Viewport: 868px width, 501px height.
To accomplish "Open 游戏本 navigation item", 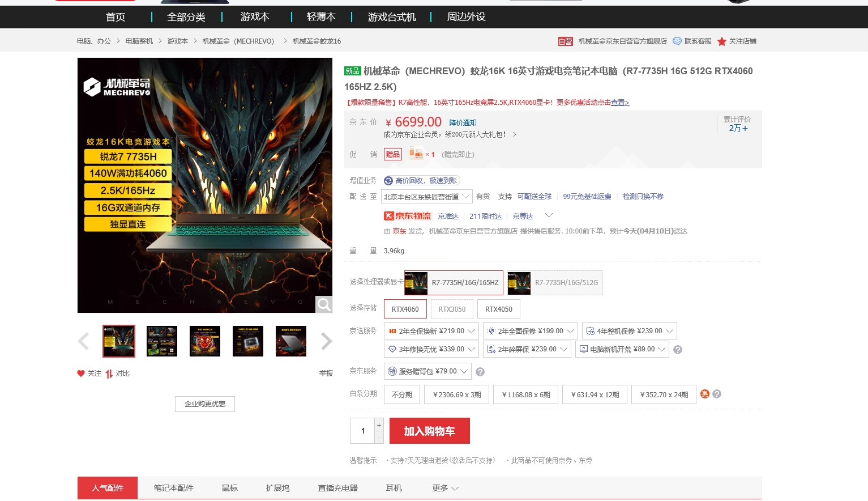I will 255,17.
